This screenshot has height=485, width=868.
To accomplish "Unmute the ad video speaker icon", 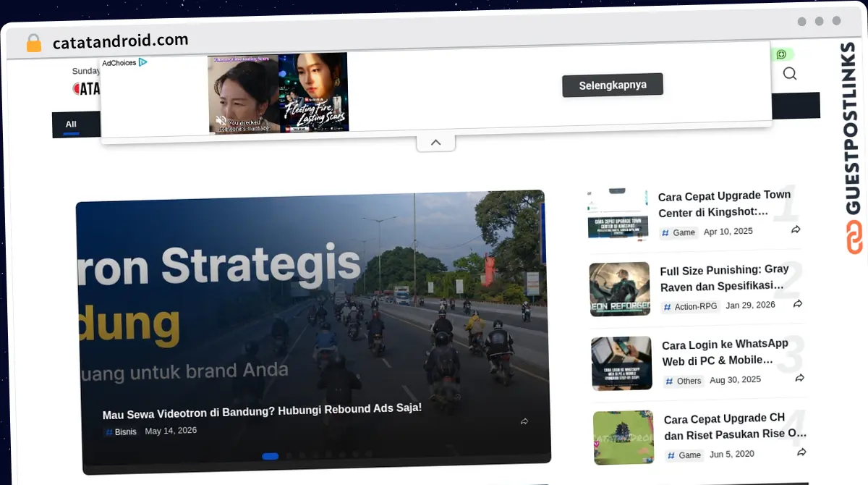I will tap(220, 120).
